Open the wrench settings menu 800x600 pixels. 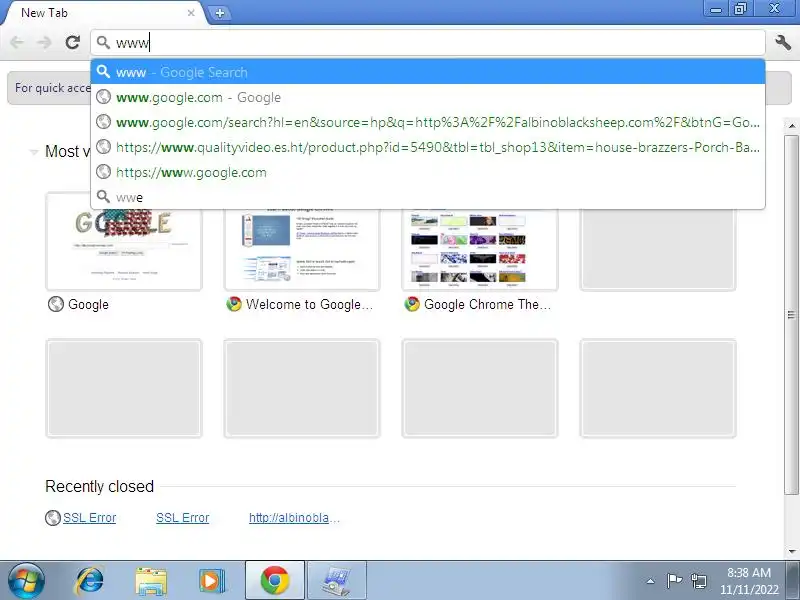pos(783,42)
